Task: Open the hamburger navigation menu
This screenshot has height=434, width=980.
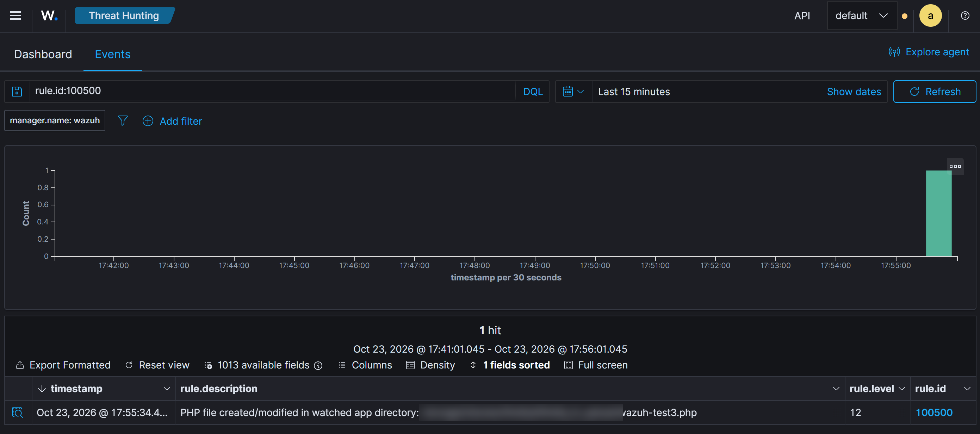Action: click(x=15, y=15)
